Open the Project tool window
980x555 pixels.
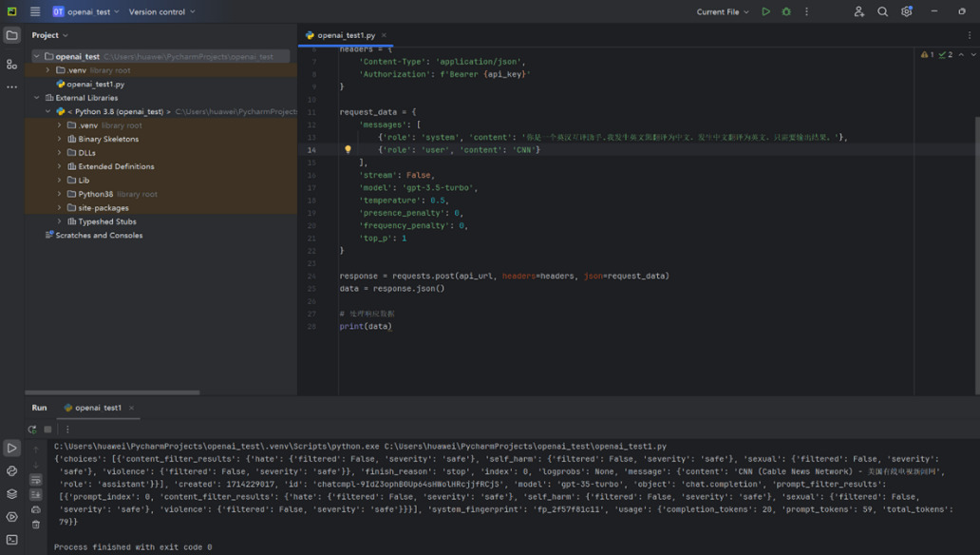(12, 35)
